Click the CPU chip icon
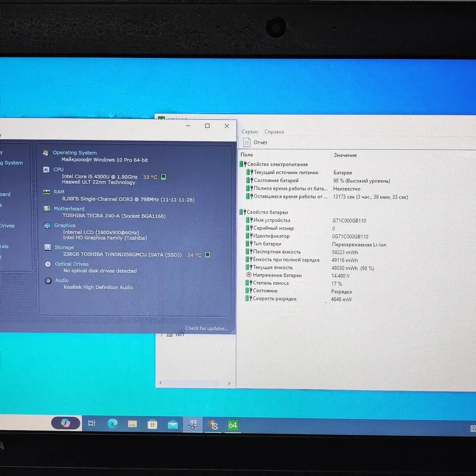Image resolution: width=476 pixels, height=476 pixels. [x=46, y=169]
